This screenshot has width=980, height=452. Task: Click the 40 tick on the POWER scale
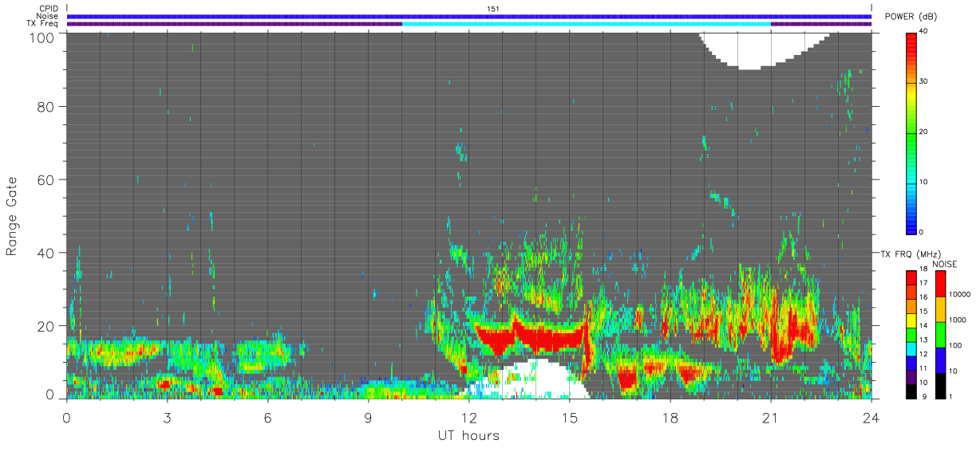(924, 31)
